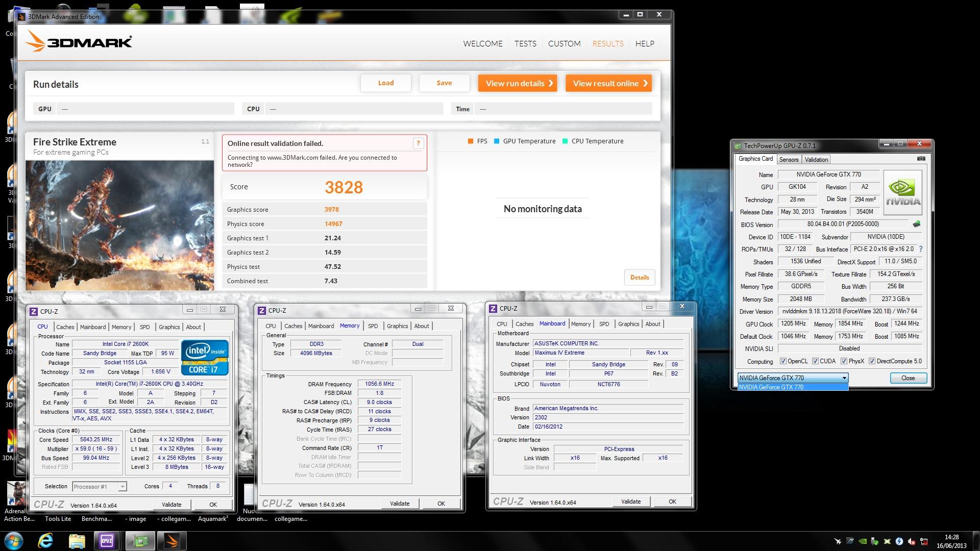Viewport: 980px width, 551px height.
Task: Open Mainboard tab in middle CPU-Z window
Action: click(321, 326)
